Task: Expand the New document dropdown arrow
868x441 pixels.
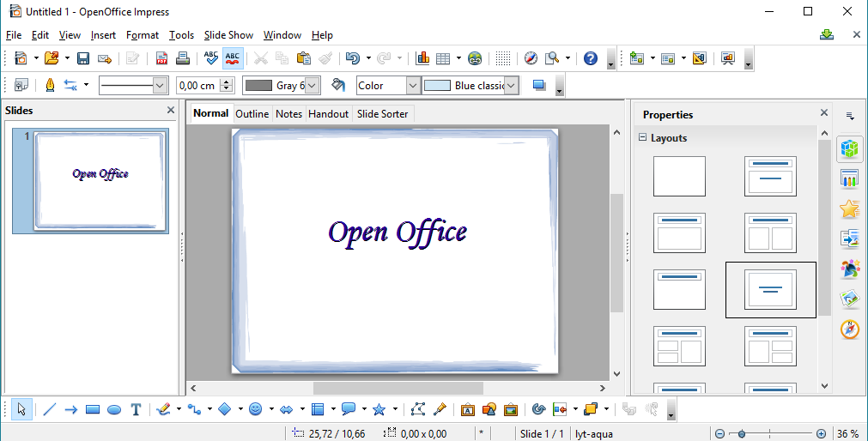Action: (36, 58)
